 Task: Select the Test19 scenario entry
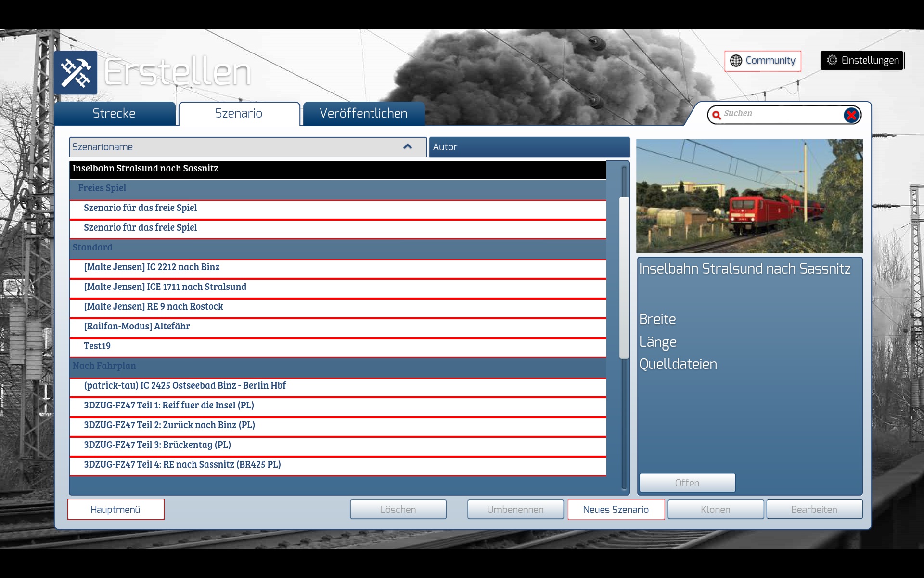[97, 346]
